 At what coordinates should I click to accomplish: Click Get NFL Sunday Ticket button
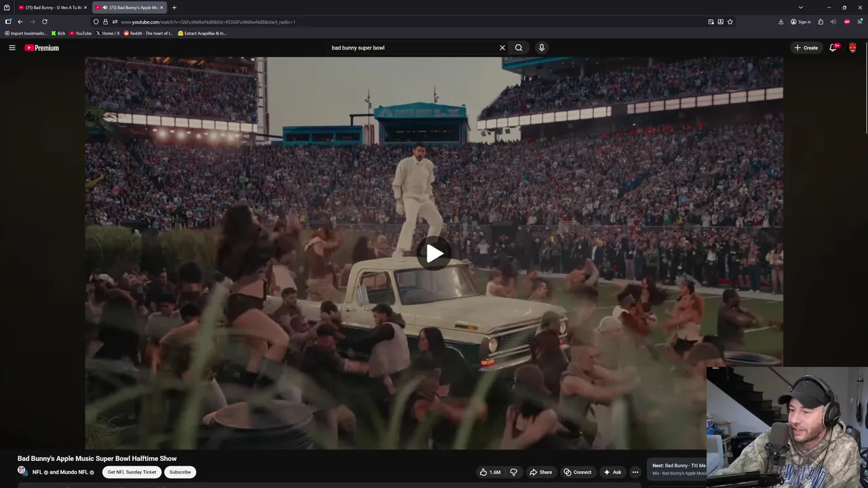(x=132, y=472)
